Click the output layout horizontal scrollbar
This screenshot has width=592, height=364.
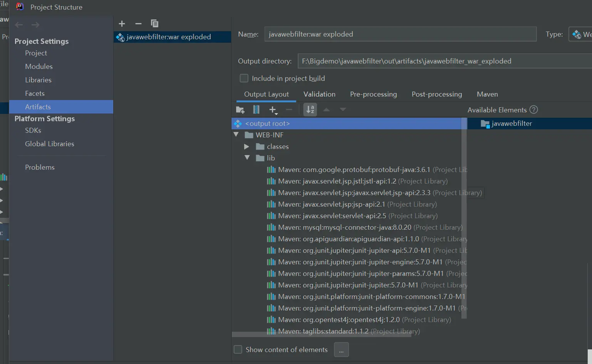coord(321,334)
